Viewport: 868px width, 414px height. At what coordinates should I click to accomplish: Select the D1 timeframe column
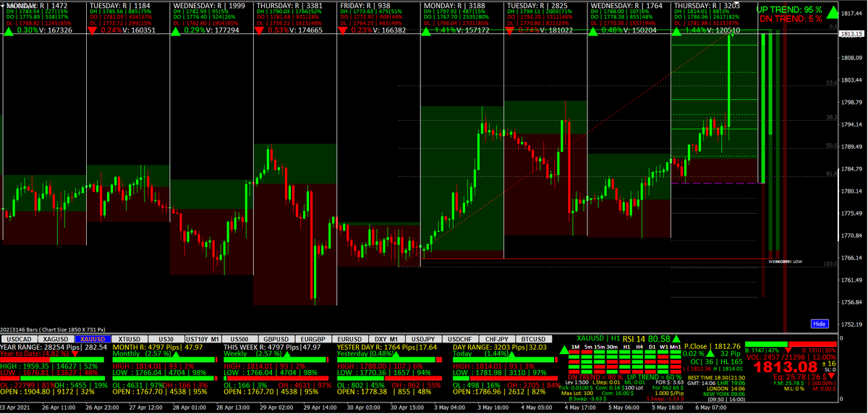[x=652, y=347]
